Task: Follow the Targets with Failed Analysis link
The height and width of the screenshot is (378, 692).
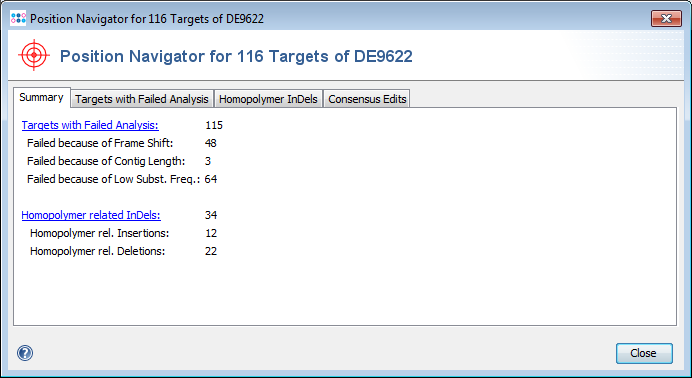Action: (x=90, y=125)
